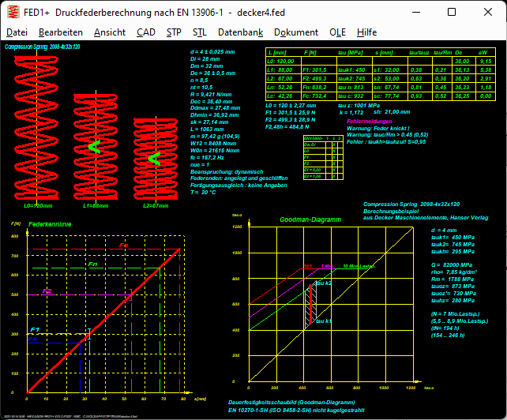Click the FED1+ app icon in title bar

(x=12, y=12)
